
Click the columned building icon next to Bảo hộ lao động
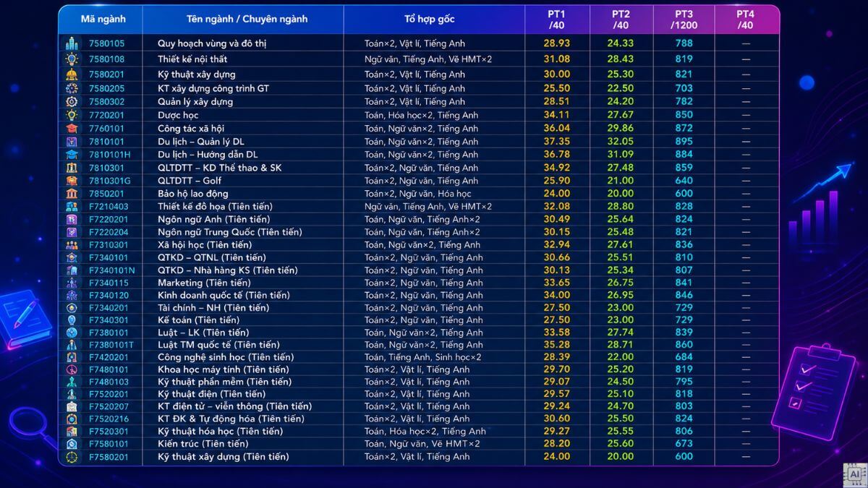[72, 194]
